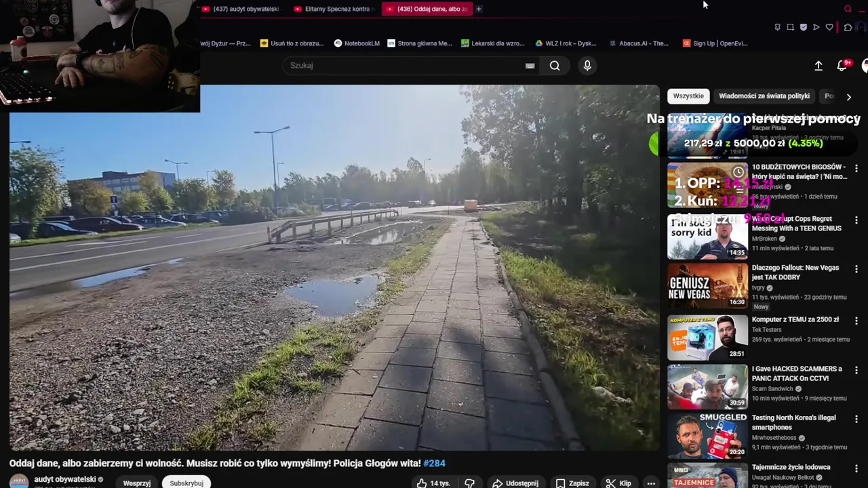Select the (436) Oddaj dane tab
Viewport: 868px width, 488px height.
tap(427, 9)
